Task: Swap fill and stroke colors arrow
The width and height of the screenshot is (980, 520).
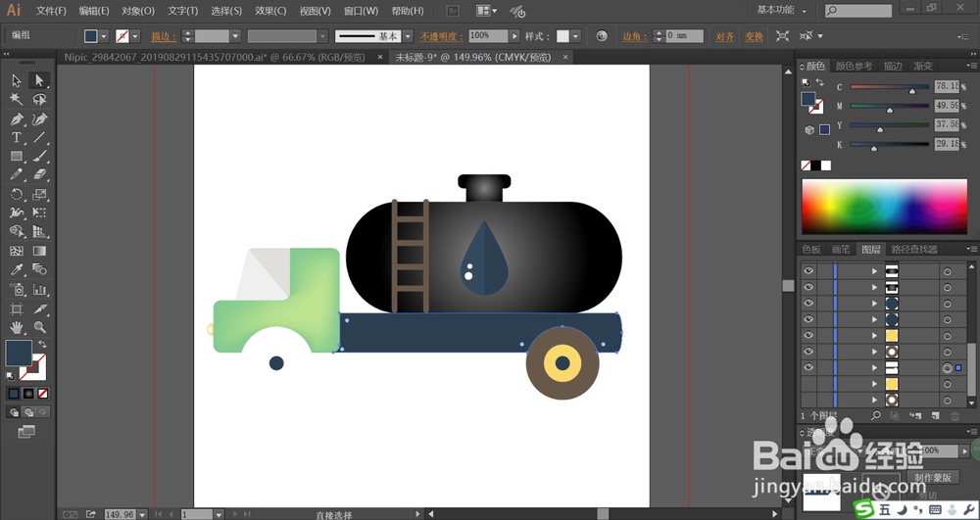Action: tap(42, 344)
